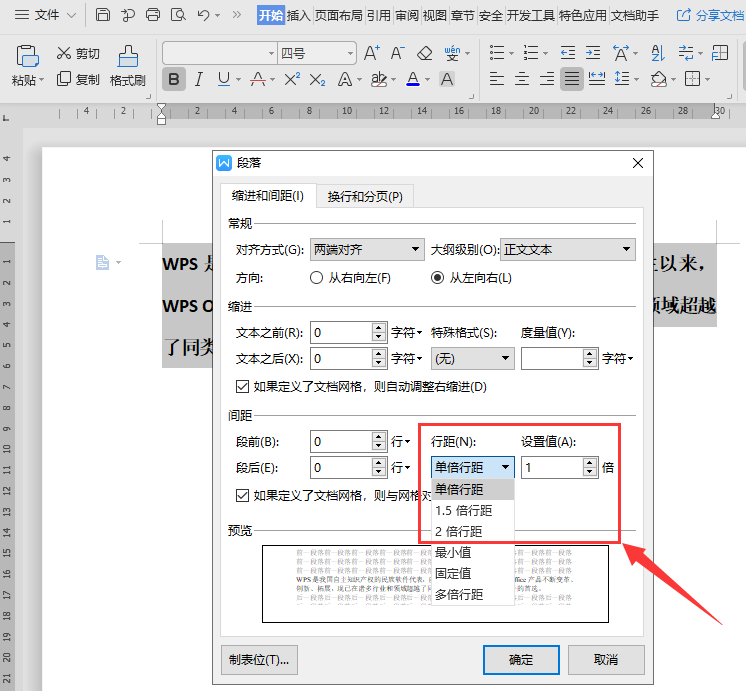Apply Superscript formatting

[x=292, y=79]
